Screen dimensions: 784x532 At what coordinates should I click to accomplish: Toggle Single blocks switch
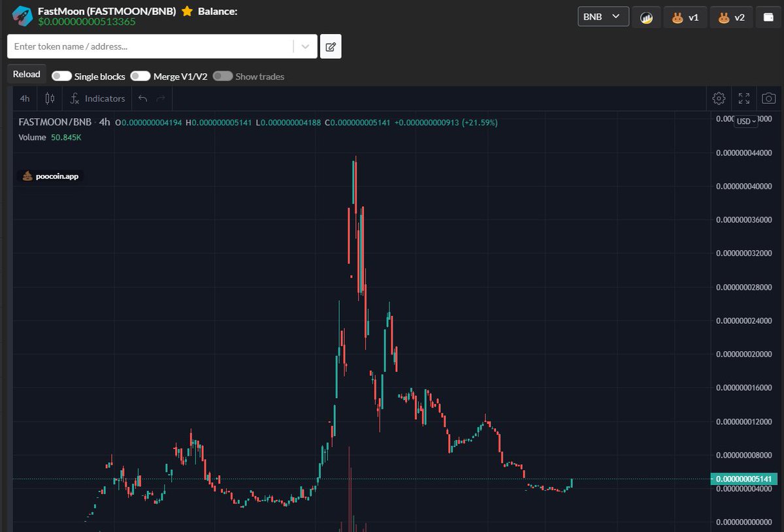(x=61, y=76)
